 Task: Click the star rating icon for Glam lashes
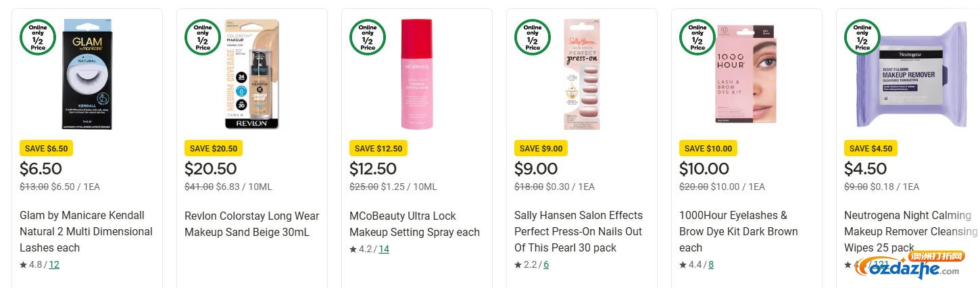click(24, 265)
